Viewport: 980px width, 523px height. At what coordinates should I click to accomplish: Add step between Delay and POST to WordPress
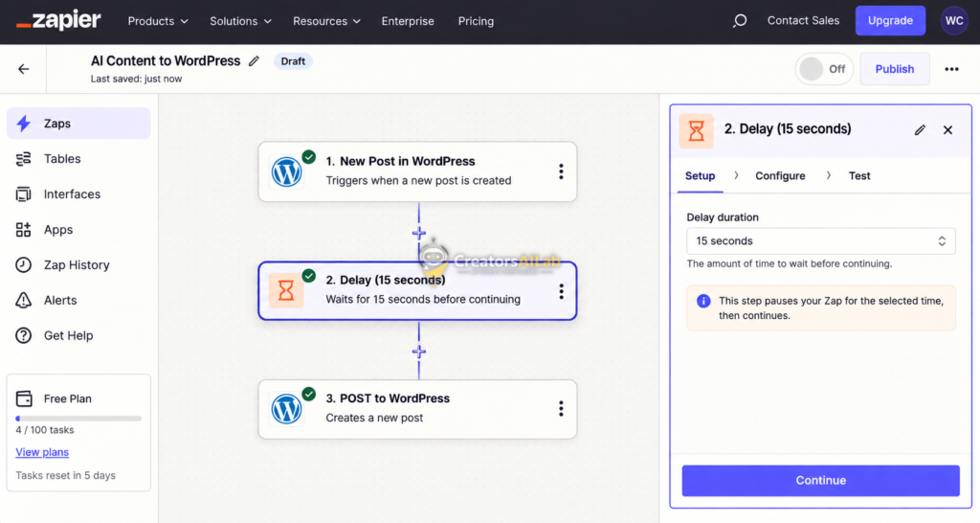tap(419, 352)
